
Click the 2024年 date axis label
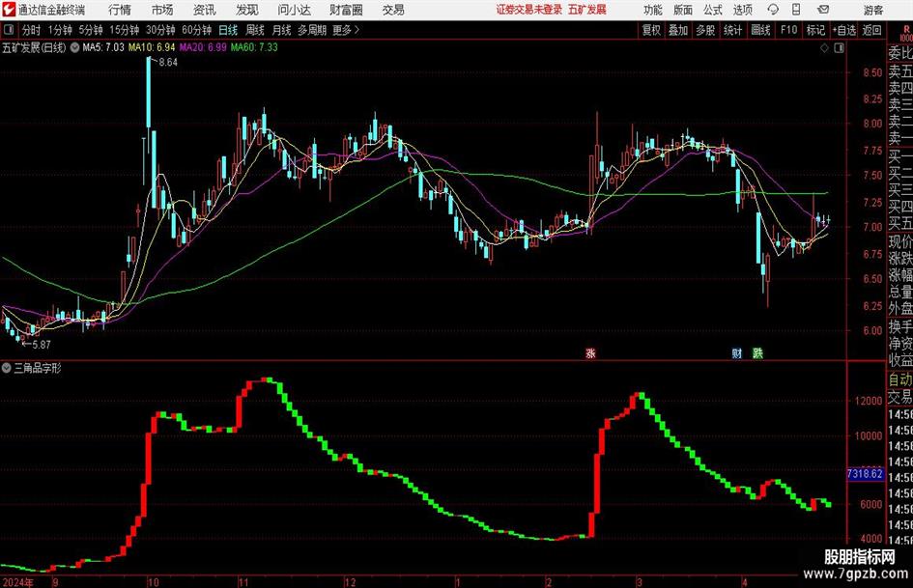(18, 582)
